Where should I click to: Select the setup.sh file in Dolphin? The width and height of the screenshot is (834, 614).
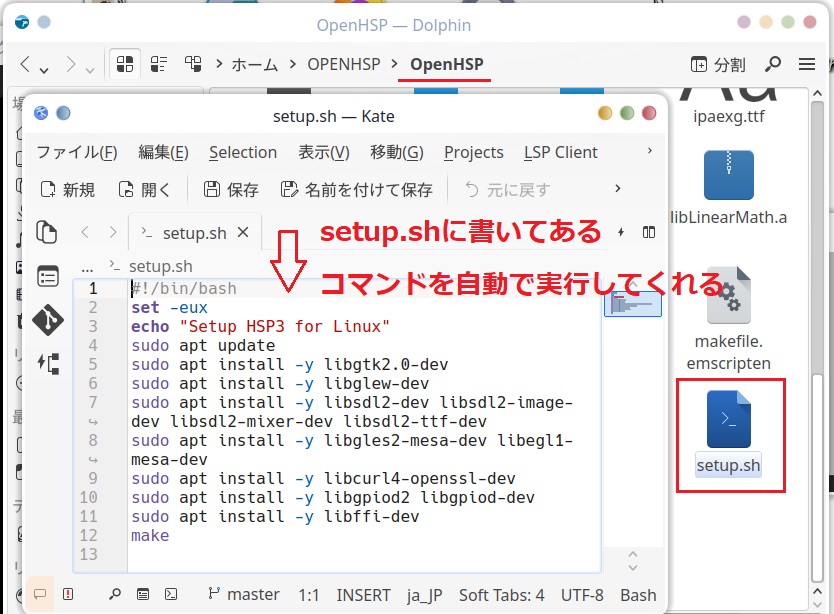point(729,434)
